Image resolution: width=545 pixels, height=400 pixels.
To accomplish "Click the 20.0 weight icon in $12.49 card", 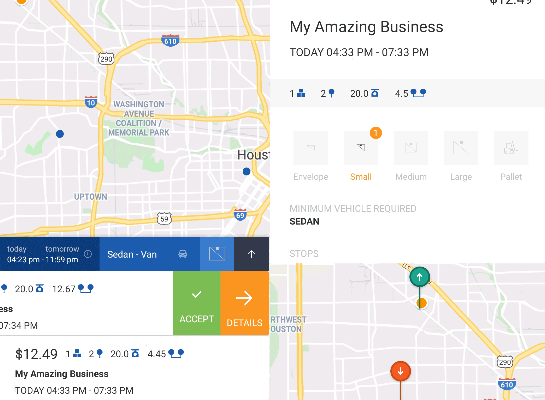I will [135, 353].
